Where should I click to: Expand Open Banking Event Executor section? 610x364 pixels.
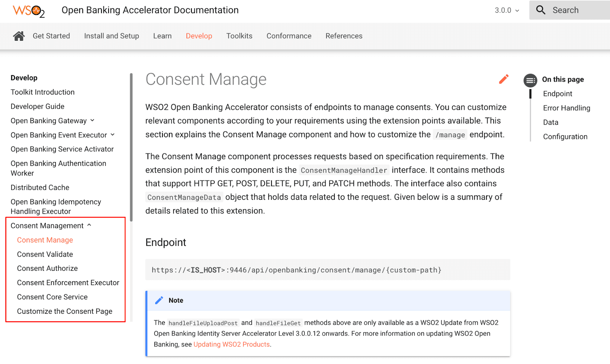(112, 135)
